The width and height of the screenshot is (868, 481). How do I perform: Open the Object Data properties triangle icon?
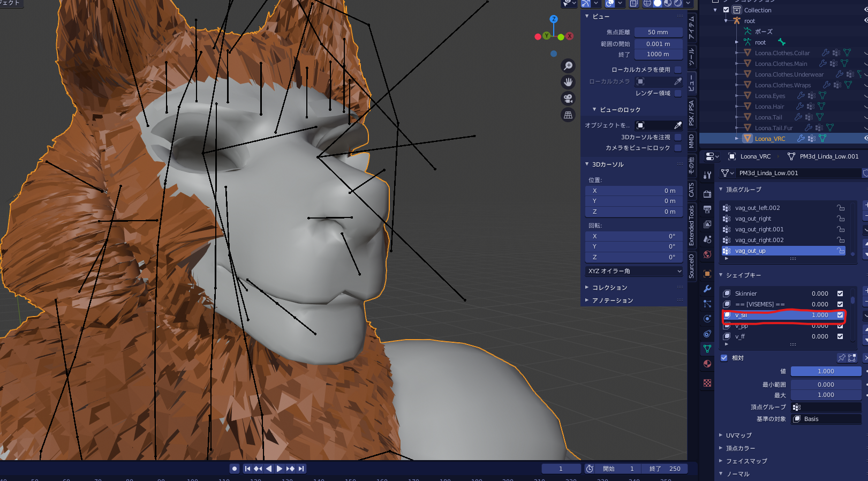pos(707,349)
